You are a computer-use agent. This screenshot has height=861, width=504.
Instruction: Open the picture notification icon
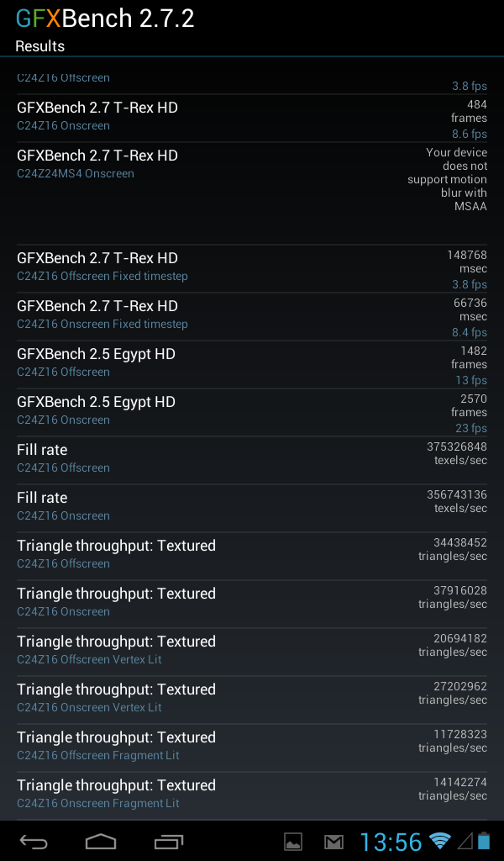(293, 841)
